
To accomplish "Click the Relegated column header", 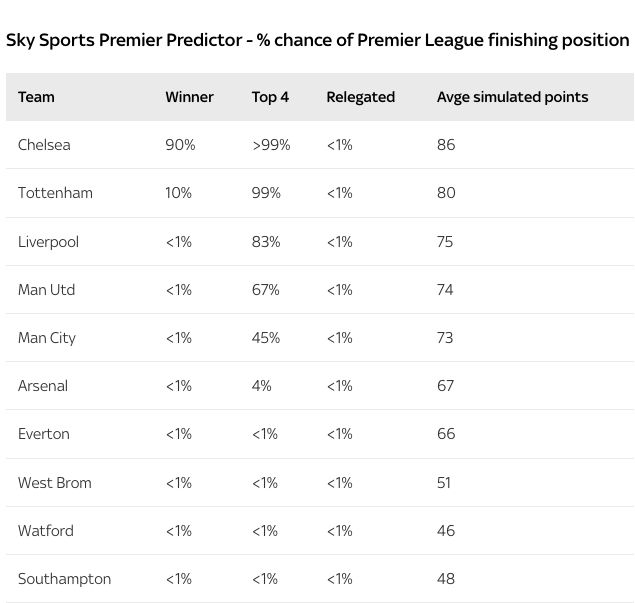I will pos(360,97).
